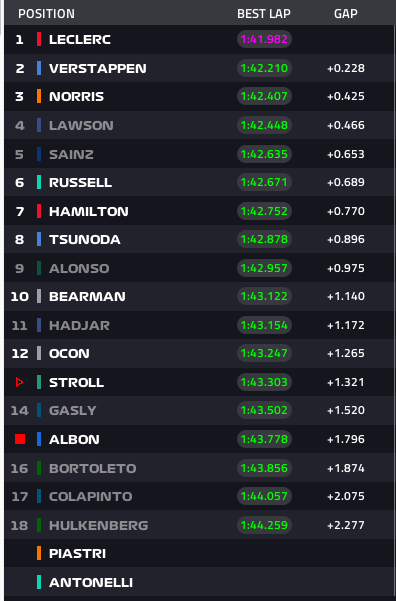Click the +2.277 gap for Hulkenberg
Image resolution: width=396 pixels, height=601 pixels.
[x=346, y=525]
